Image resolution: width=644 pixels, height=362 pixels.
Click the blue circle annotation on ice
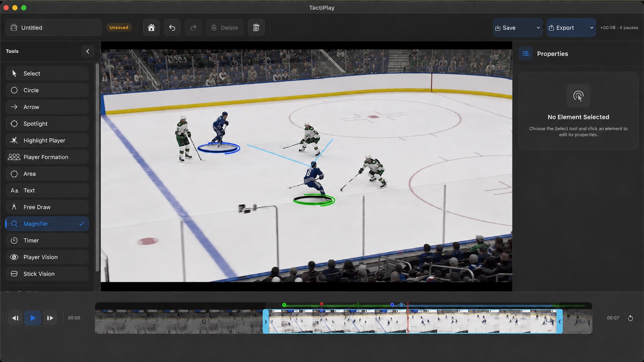[x=219, y=148]
